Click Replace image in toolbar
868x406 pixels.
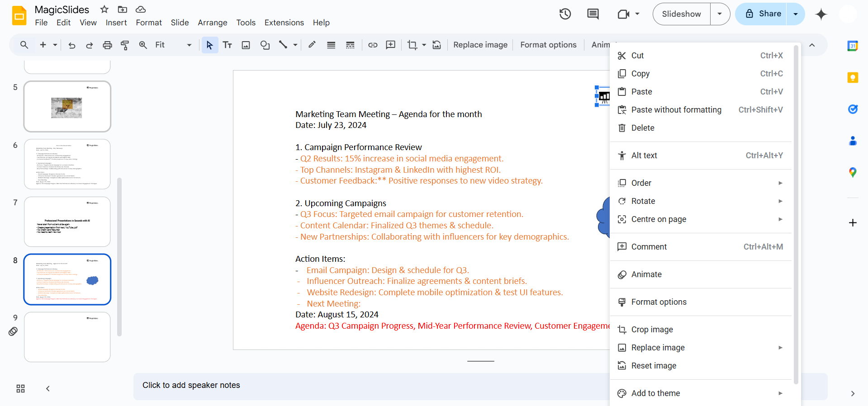pyautogui.click(x=480, y=45)
